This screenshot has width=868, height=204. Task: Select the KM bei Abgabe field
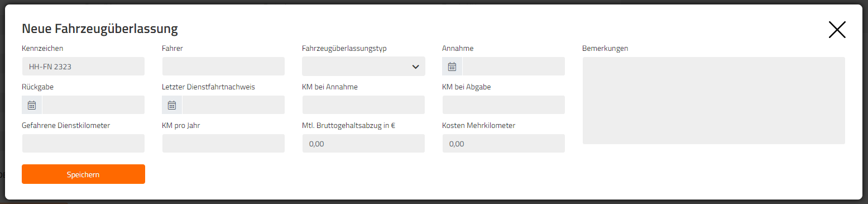[503, 105]
